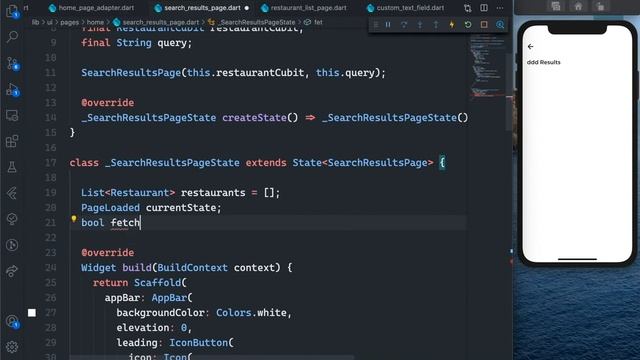Viewport: 640px width, 360px height.
Task: Click the compare changes icon in editor title
Action: point(468,8)
